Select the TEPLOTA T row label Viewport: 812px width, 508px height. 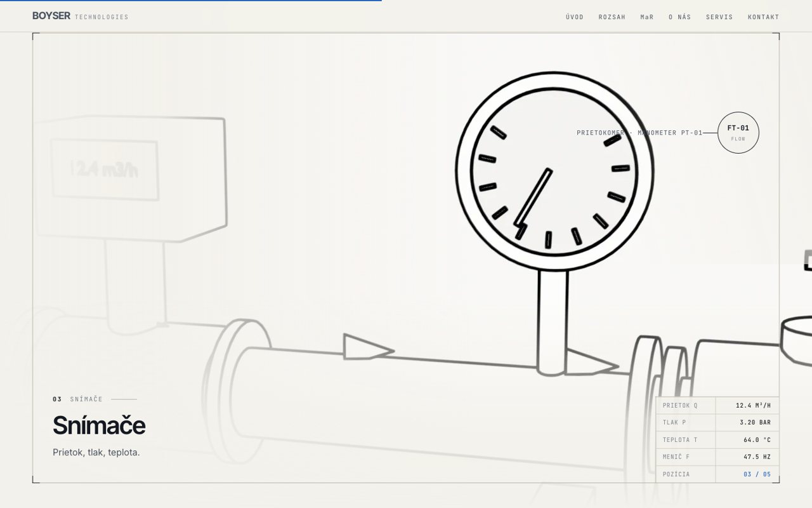click(680, 439)
